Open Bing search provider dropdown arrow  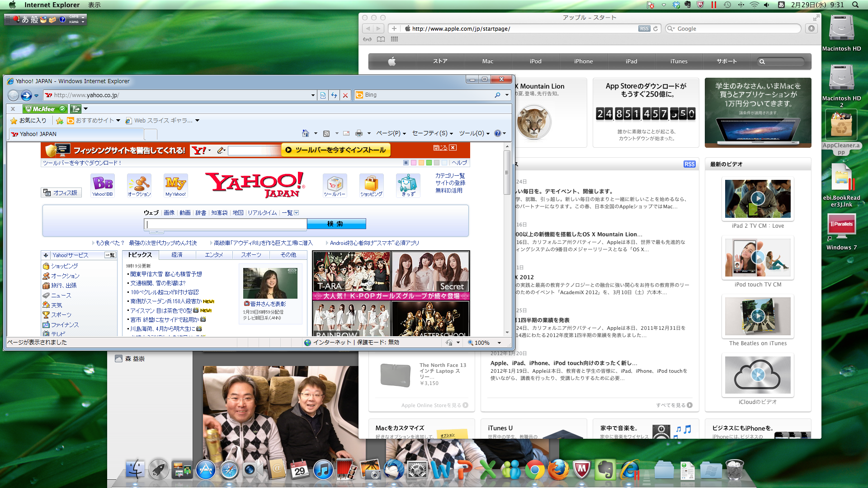507,95
